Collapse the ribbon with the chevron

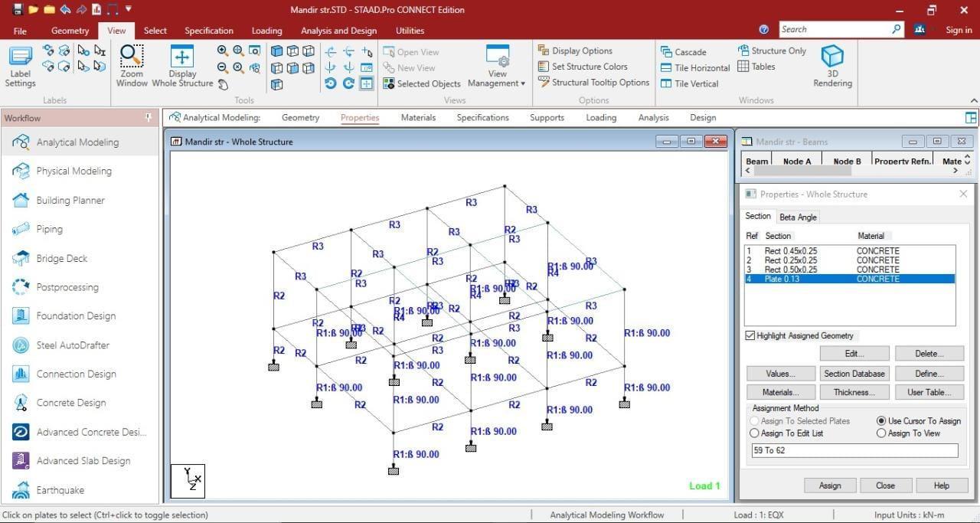[973, 100]
